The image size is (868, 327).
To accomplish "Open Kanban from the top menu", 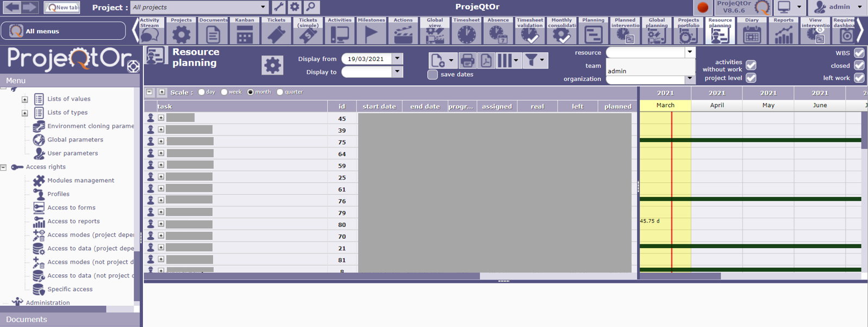I will [x=245, y=31].
